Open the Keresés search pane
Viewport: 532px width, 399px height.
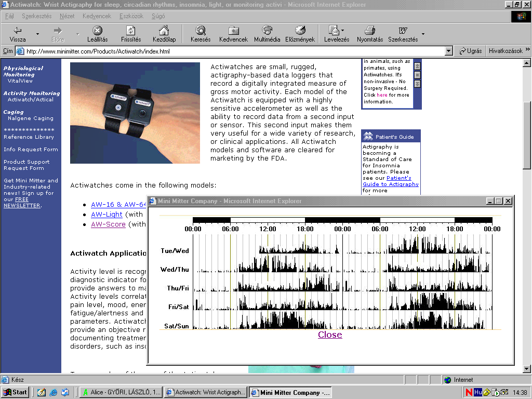point(201,34)
